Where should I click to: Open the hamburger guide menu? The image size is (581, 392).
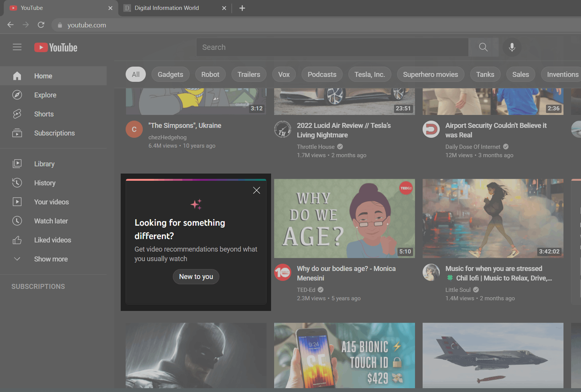click(17, 47)
